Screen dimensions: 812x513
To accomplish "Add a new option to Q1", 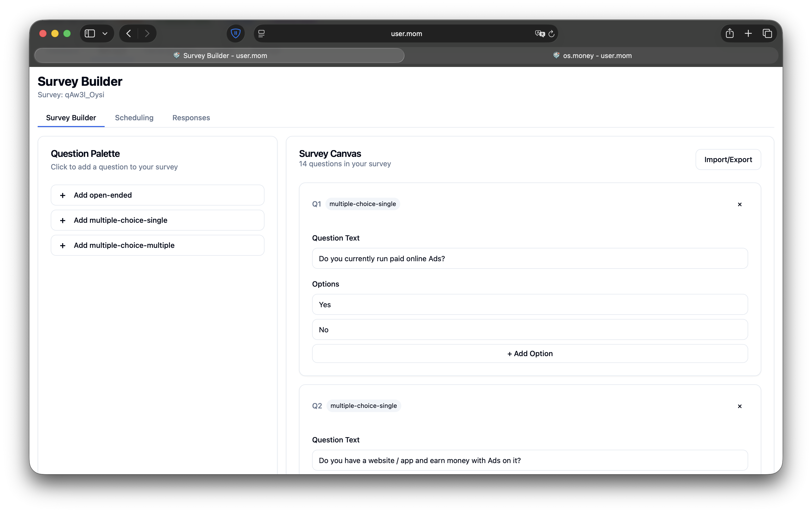I will (x=529, y=354).
